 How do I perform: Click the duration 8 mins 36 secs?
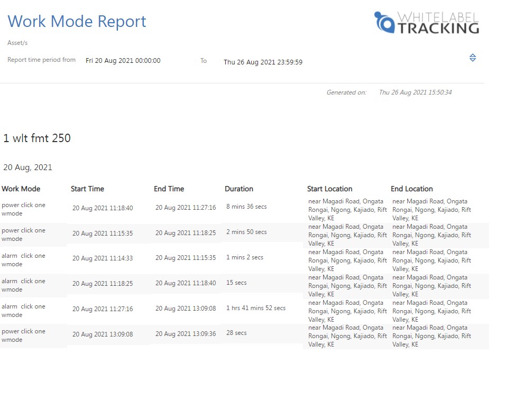point(246,207)
